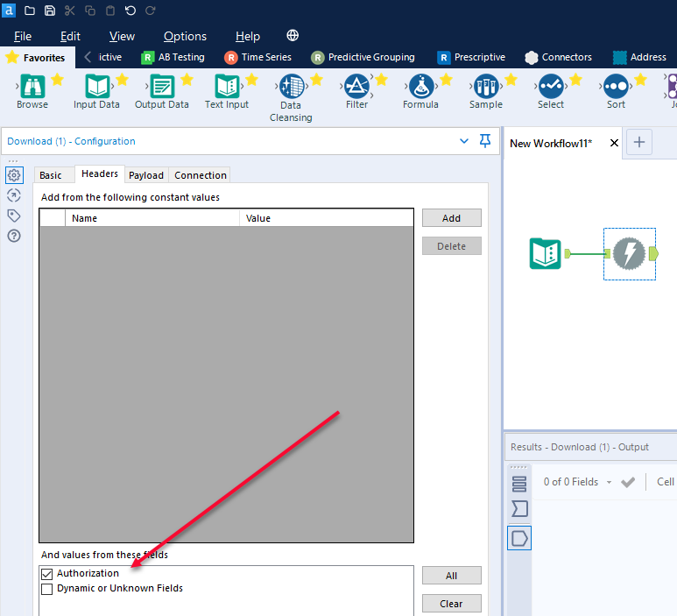The height and width of the screenshot is (616, 677).
Task: Click the Download tool node on canvas
Action: click(630, 253)
